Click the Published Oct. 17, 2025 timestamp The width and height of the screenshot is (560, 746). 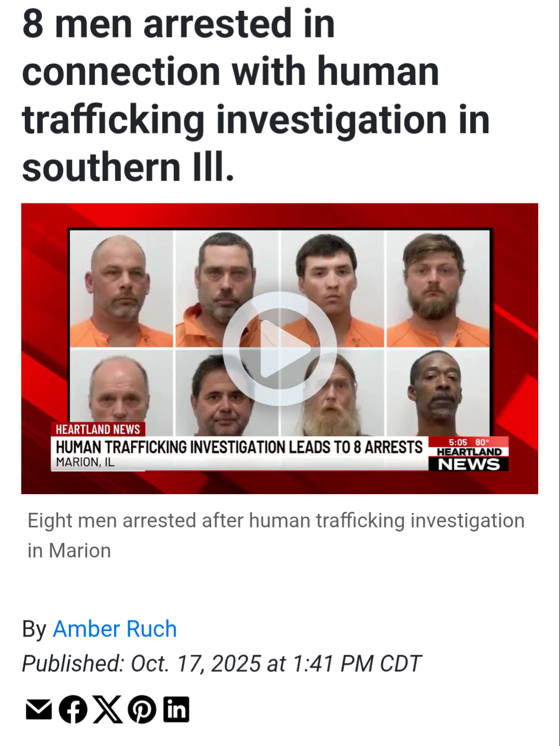pyautogui.click(x=221, y=664)
